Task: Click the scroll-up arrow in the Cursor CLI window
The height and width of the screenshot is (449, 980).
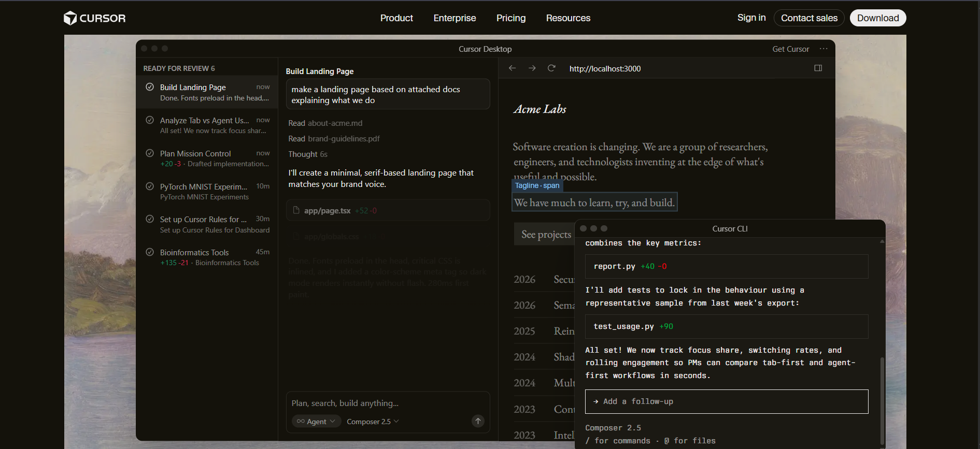Action: [882, 241]
